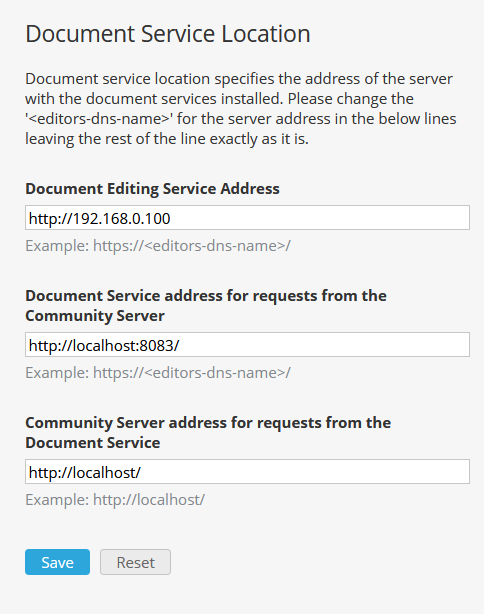Click the Document Service Location heading
Screen dimensions: 484x614
tap(168, 34)
